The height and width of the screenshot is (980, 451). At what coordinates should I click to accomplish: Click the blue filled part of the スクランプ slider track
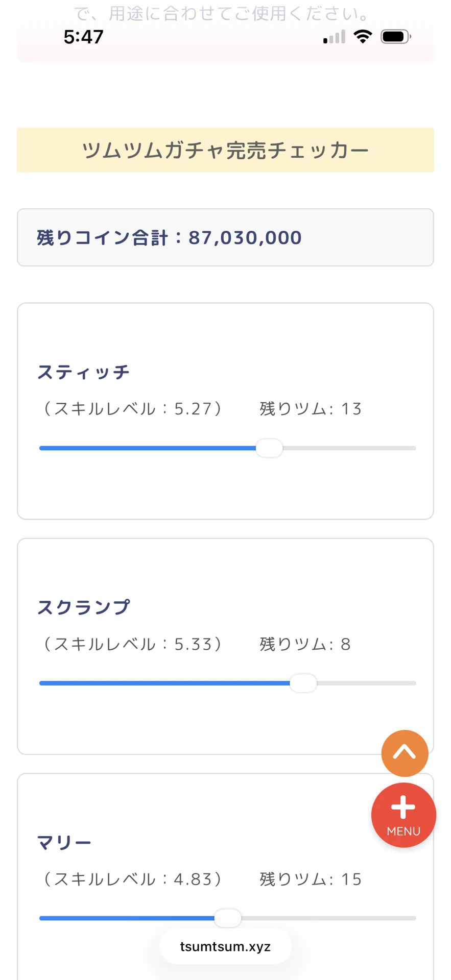click(x=164, y=683)
